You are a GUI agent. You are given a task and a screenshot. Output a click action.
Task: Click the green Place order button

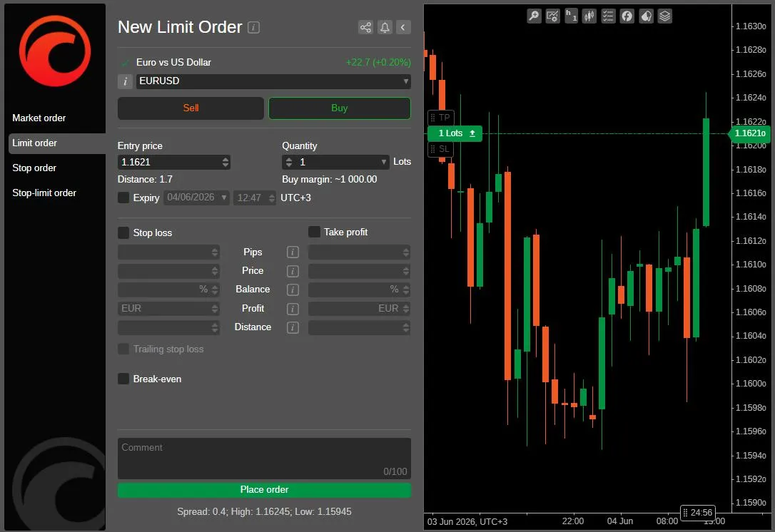pos(265,489)
